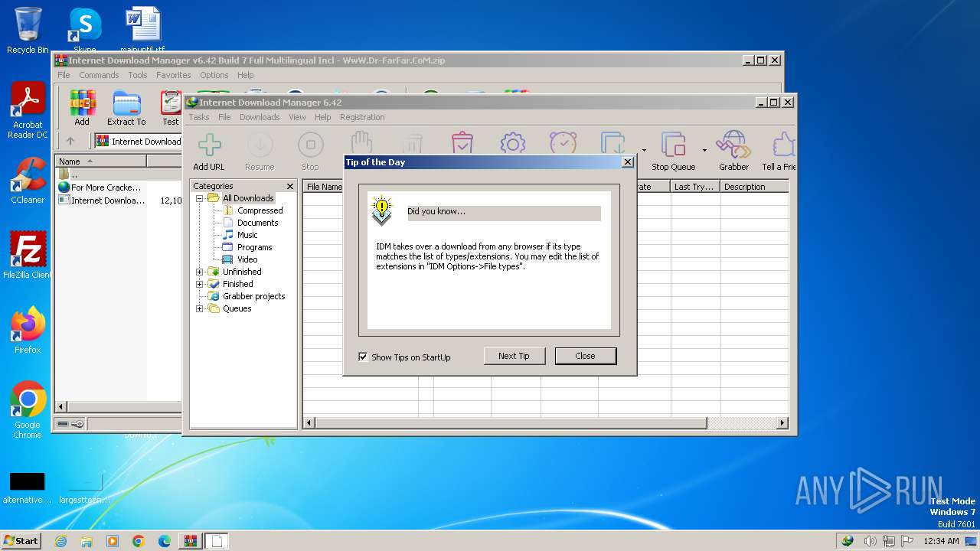Click Internet Explorer taskbar icon
This screenshot has height=551, width=980.
pyautogui.click(x=60, y=541)
